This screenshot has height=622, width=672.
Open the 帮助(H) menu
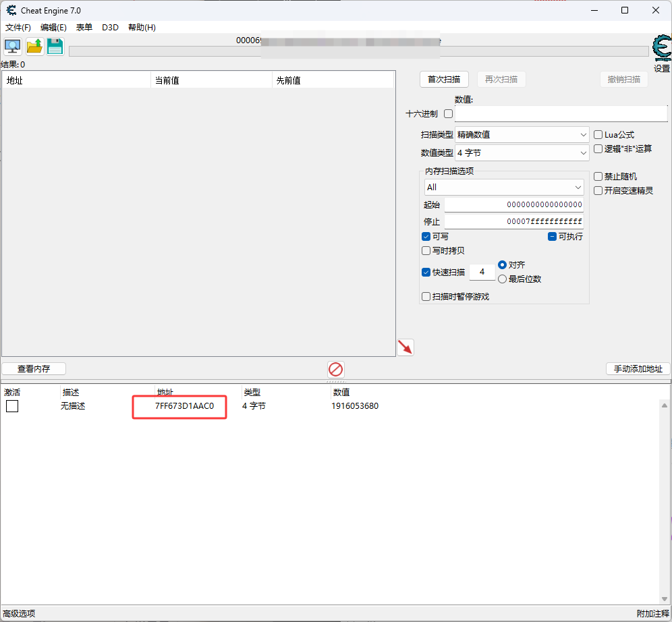tap(142, 28)
